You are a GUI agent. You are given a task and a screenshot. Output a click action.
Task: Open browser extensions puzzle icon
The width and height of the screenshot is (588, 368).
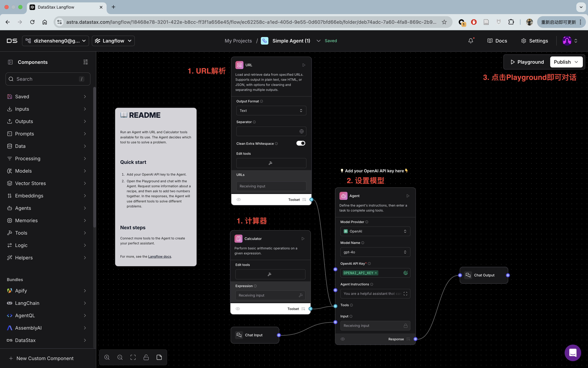click(511, 22)
